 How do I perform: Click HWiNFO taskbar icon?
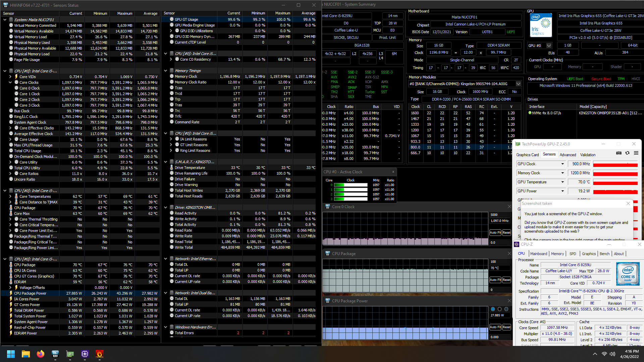[x=55, y=354]
